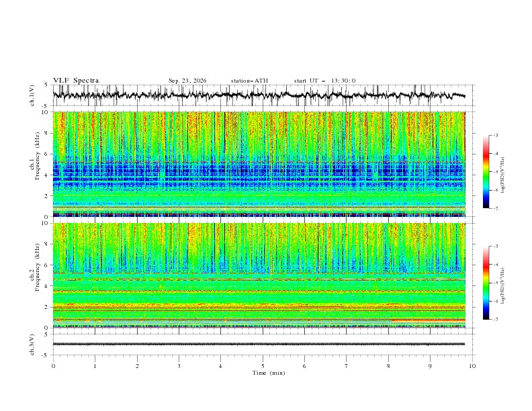Click the ch.3 flat waveform trace
The width and height of the screenshot is (532, 411).
(259, 345)
